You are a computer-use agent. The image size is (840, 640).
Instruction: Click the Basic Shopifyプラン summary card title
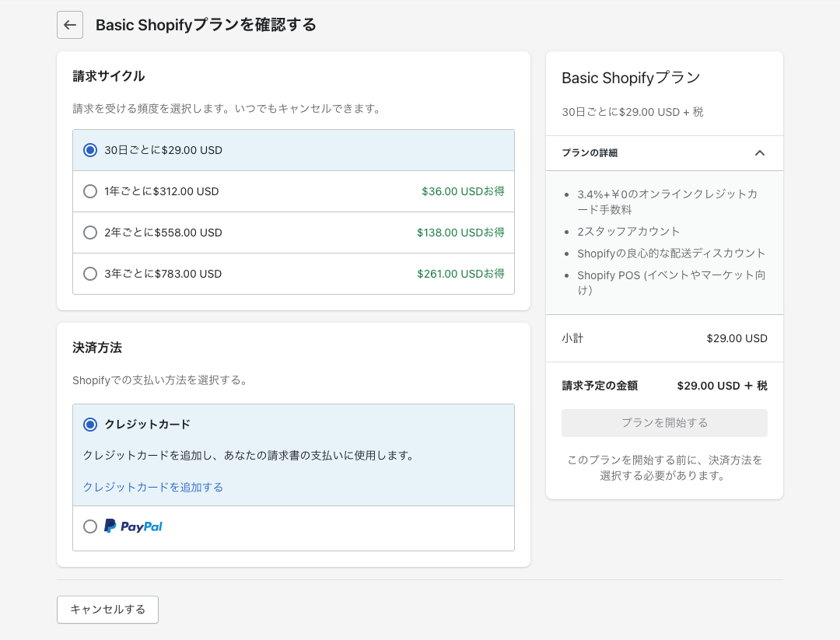tap(631, 79)
